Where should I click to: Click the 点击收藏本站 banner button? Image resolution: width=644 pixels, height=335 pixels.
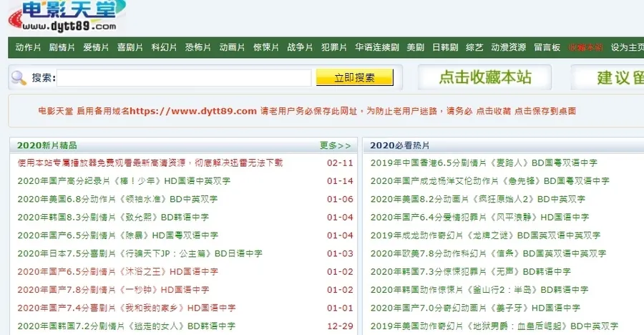click(484, 77)
